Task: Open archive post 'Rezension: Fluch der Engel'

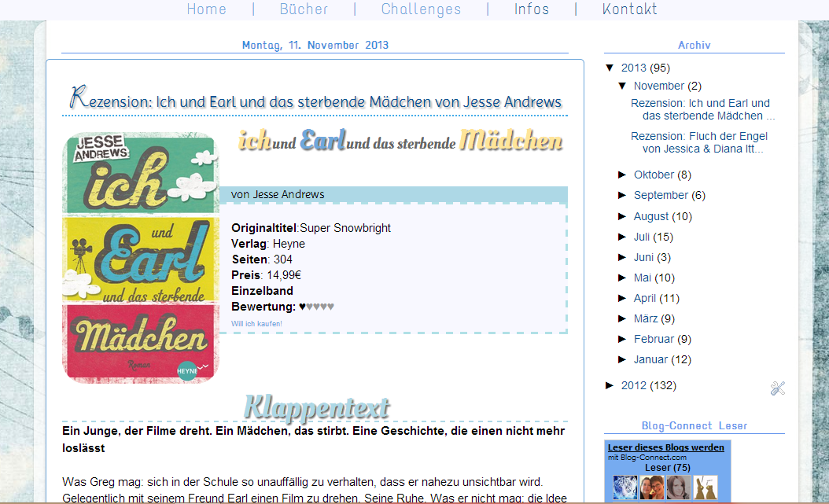Action: (x=699, y=142)
